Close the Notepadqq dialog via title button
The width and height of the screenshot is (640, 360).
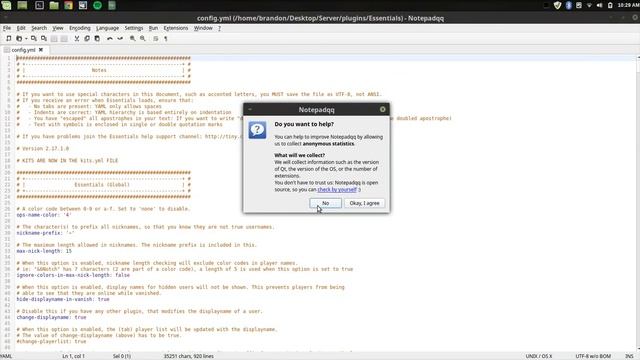point(382,109)
